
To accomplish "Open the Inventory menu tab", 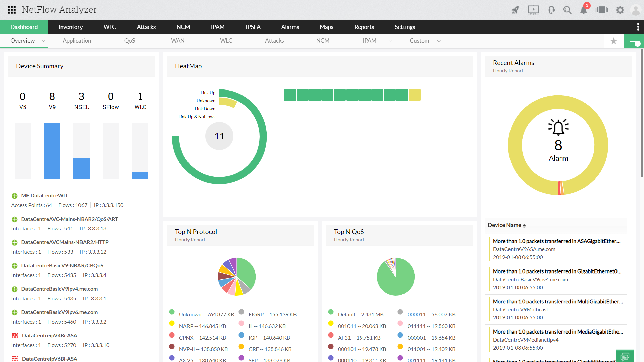I will coord(70,27).
